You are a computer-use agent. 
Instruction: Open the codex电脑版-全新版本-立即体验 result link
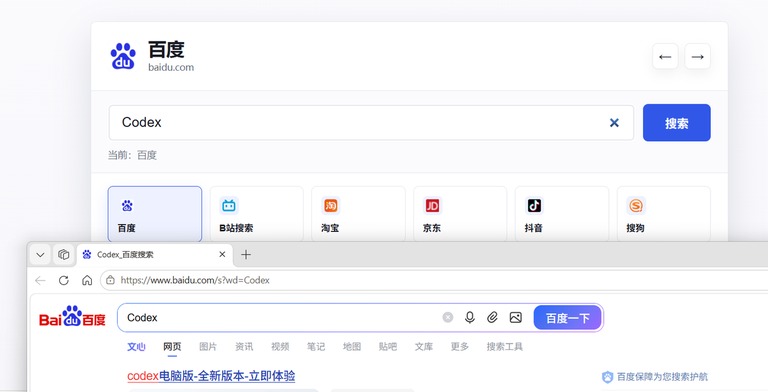click(x=211, y=376)
